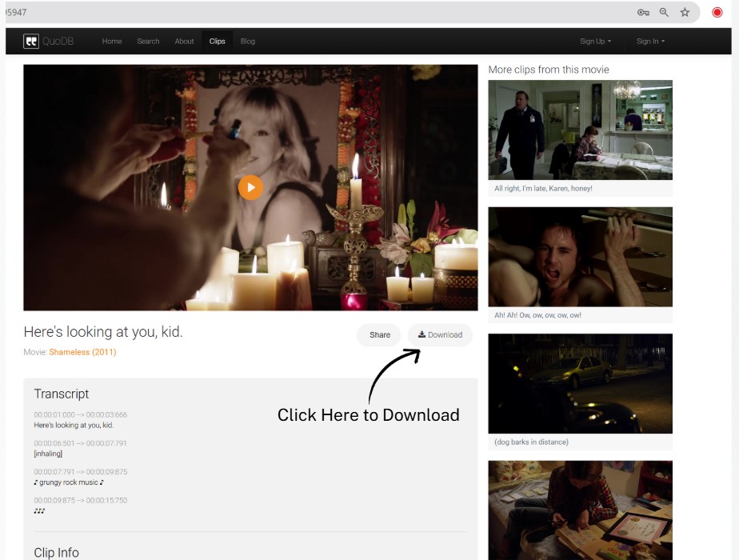Open the About page in navbar
The image size is (739, 560).
184,41
